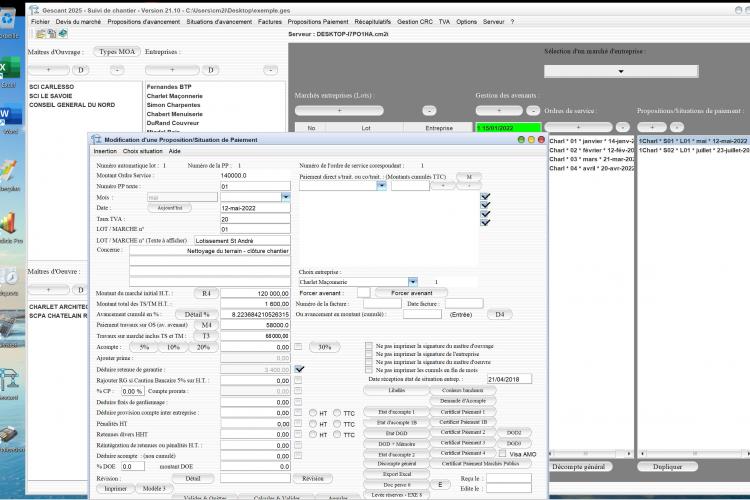Image resolution: width=750 pixels, height=500 pixels.
Task: Select Fernandes BTP in Entreprises list
Action: [x=169, y=87]
